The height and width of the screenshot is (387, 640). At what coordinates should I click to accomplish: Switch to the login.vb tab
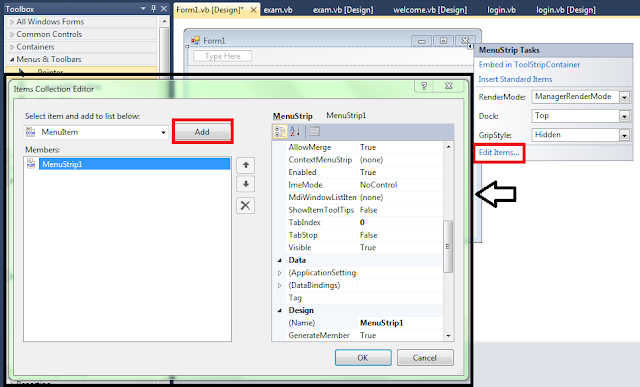coord(501,10)
